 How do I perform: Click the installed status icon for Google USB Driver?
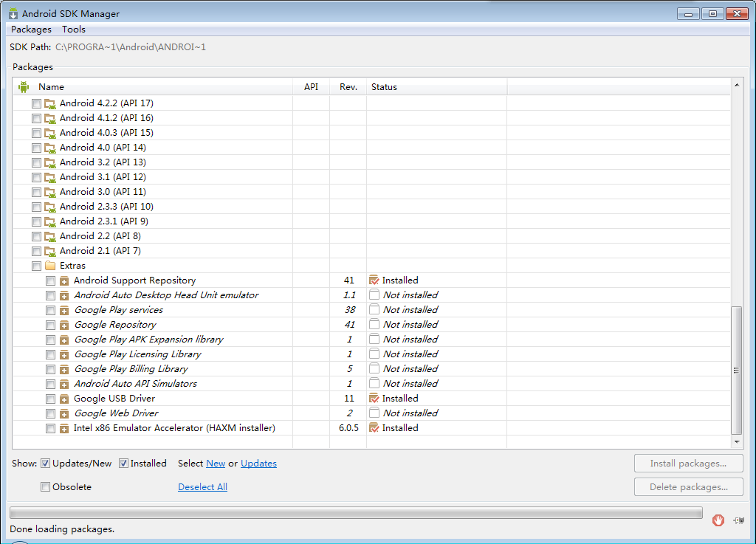point(374,399)
